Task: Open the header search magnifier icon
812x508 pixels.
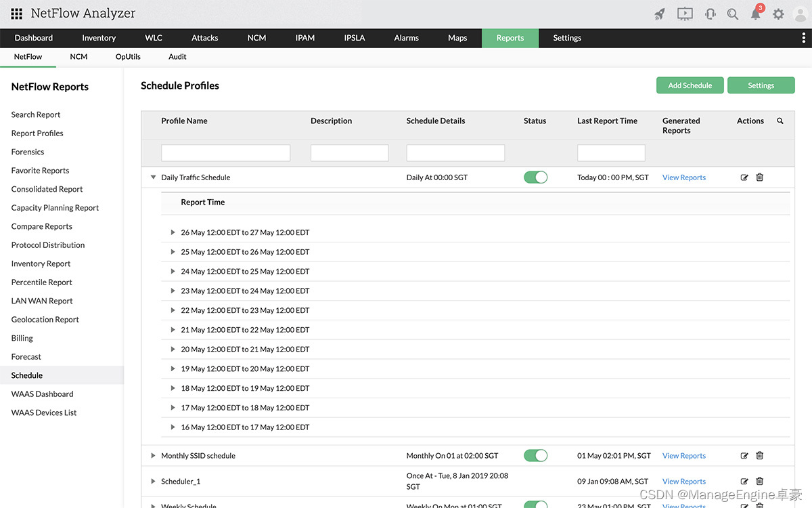Action: tap(732, 14)
